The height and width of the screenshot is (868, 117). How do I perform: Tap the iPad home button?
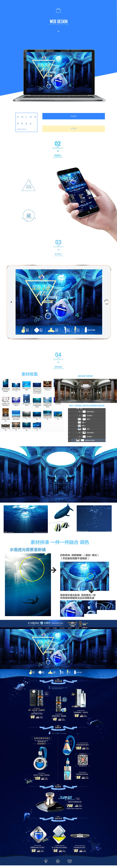pyautogui.click(x=107, y=302)
